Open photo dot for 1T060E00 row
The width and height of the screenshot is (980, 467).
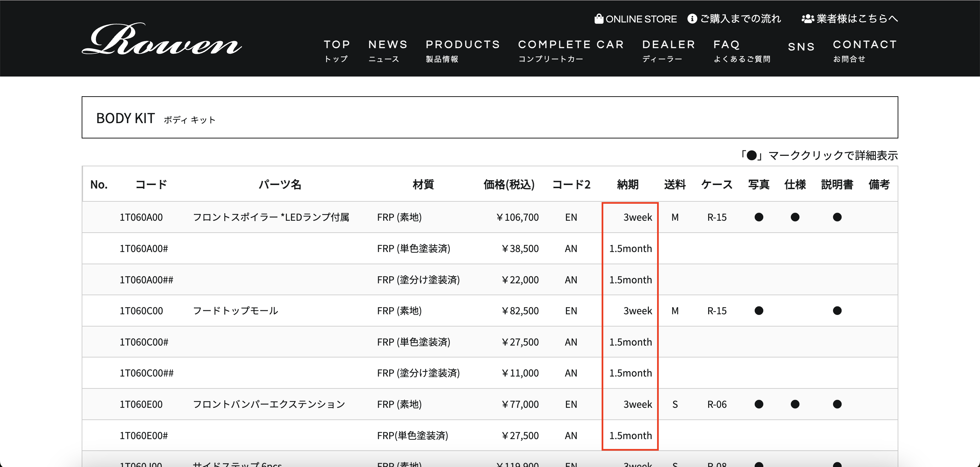758,404
